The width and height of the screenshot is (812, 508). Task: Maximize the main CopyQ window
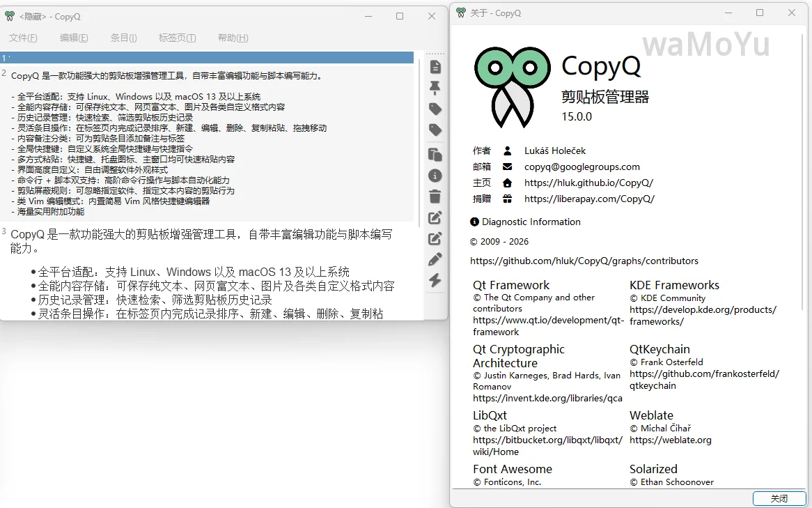pos(400,16)
